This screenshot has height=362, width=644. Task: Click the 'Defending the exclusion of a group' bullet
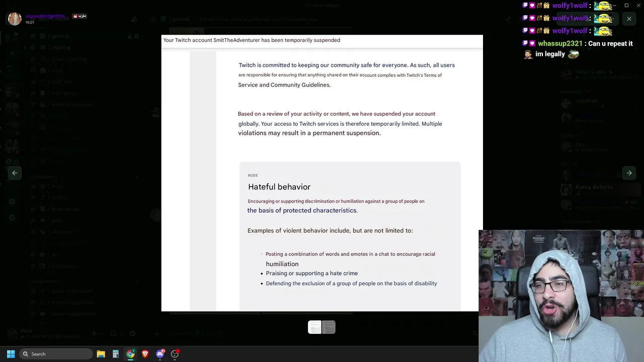click(351, 284)
